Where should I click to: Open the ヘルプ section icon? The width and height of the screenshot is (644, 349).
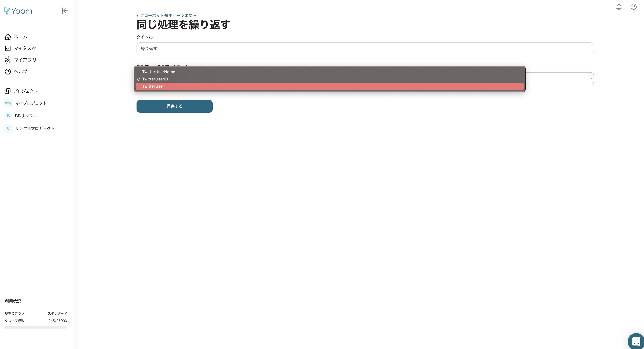(x=8, y=71)
